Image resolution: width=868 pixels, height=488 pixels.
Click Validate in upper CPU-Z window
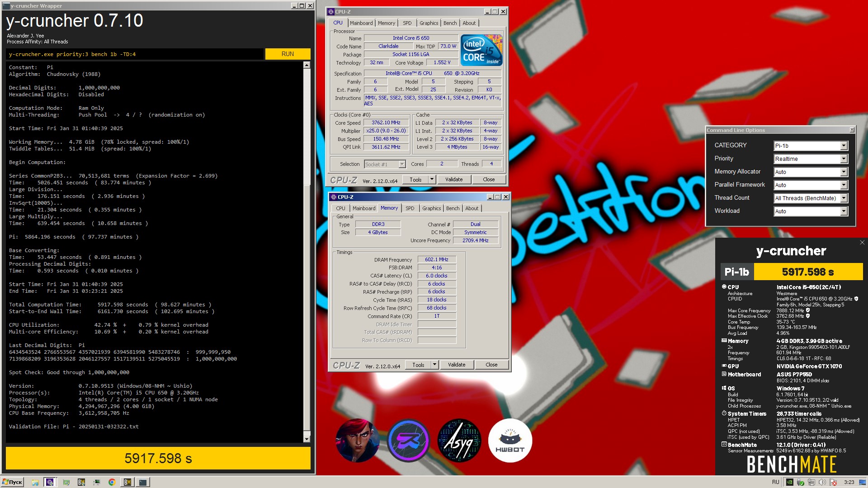[x=454, y=179]
